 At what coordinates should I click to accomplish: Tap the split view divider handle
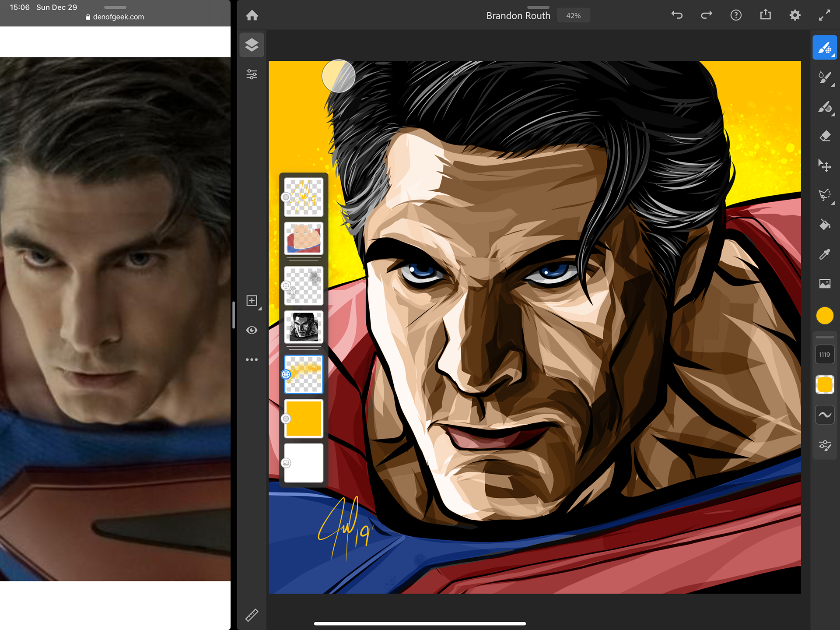click(234, 315)
